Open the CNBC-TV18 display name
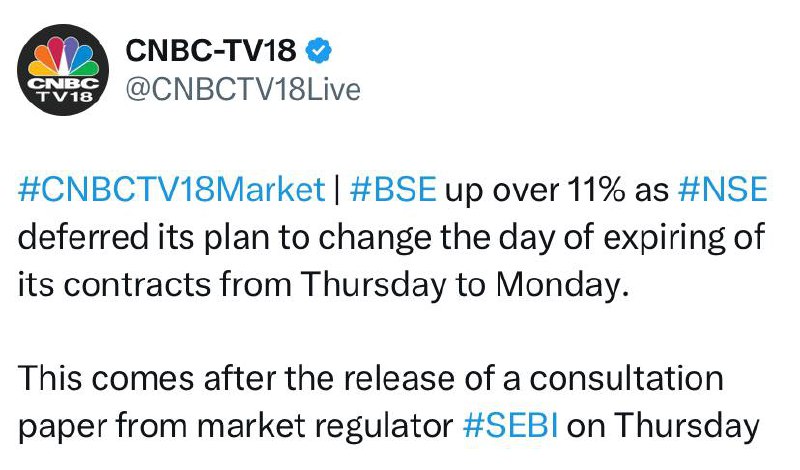 tap(211, 51)
